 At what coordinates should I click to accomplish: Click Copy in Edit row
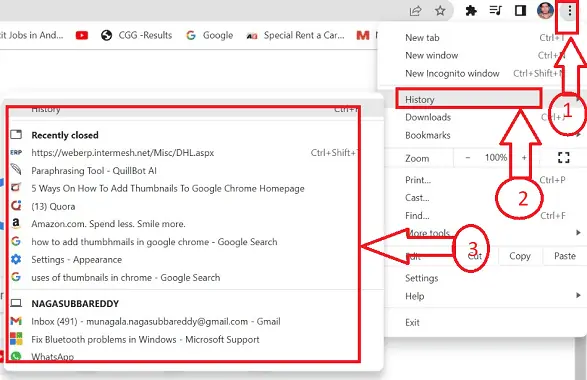click(x=520, y=256)
